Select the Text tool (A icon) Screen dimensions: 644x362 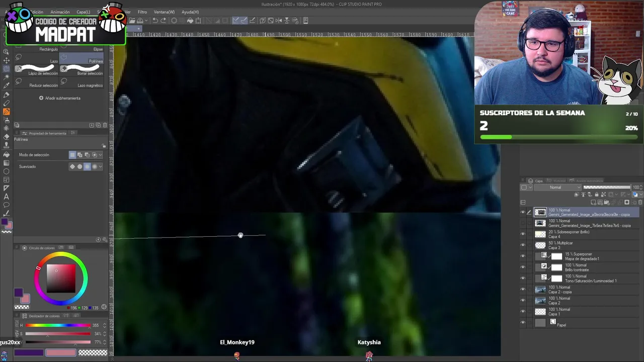point(7,197)
